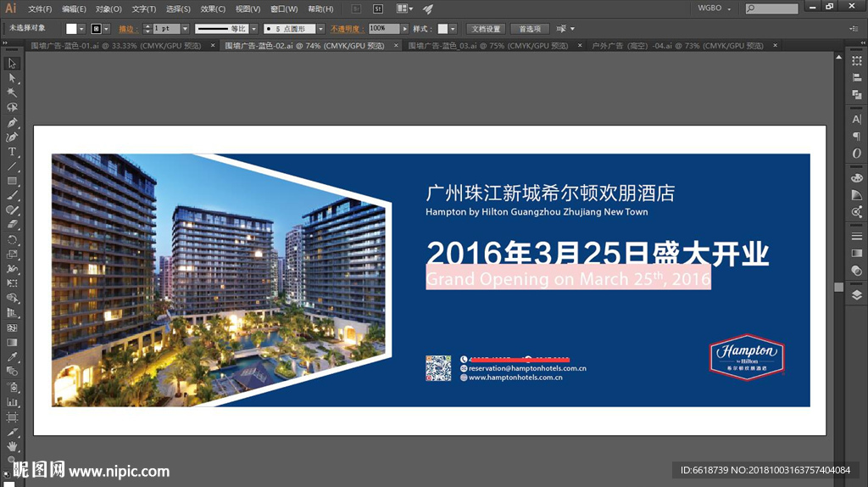Switch to 户外广告（高空）-04.ai tab
This screenshot has width=868, height=487.
pyautogui.click(x=677, y=46)
